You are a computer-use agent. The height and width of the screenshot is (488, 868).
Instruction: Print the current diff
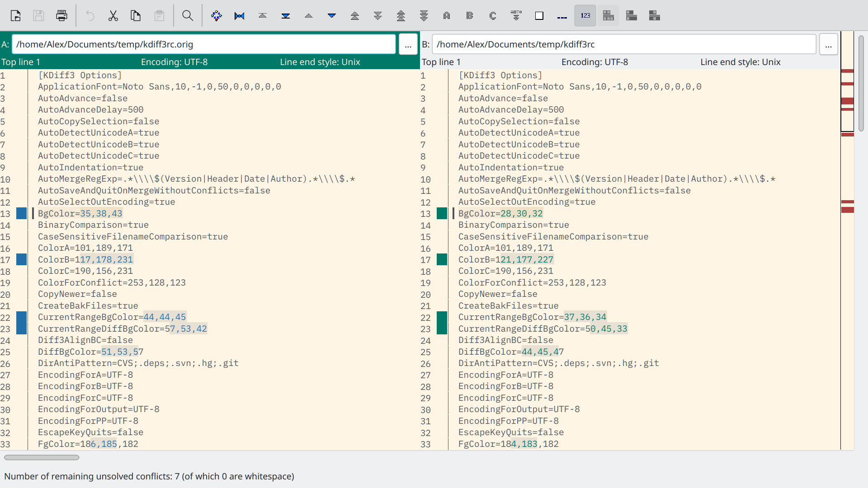61,16
